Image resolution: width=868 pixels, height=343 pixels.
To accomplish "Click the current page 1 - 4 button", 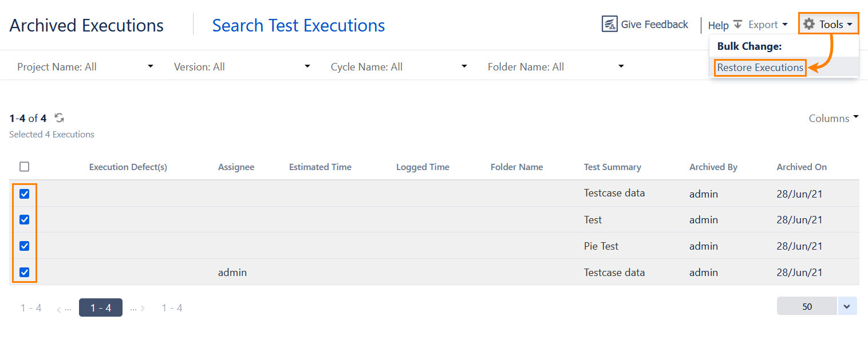I will [101, 307].
